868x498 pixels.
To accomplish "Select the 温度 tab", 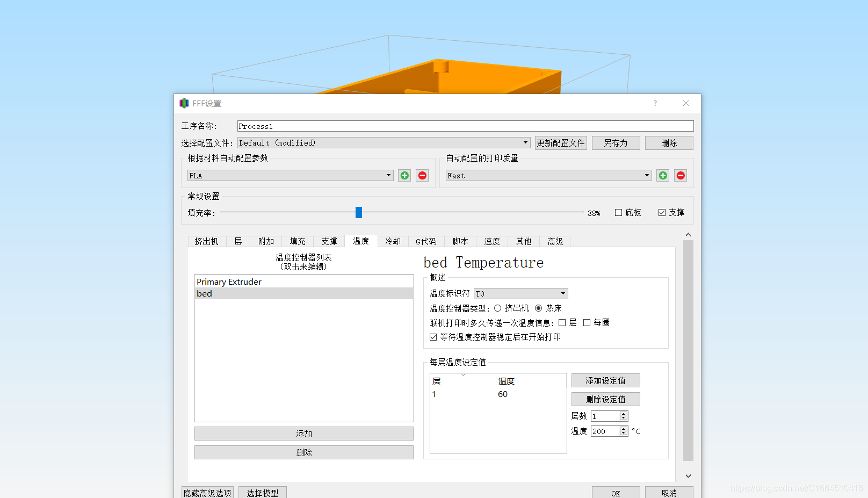I will 361,241.
